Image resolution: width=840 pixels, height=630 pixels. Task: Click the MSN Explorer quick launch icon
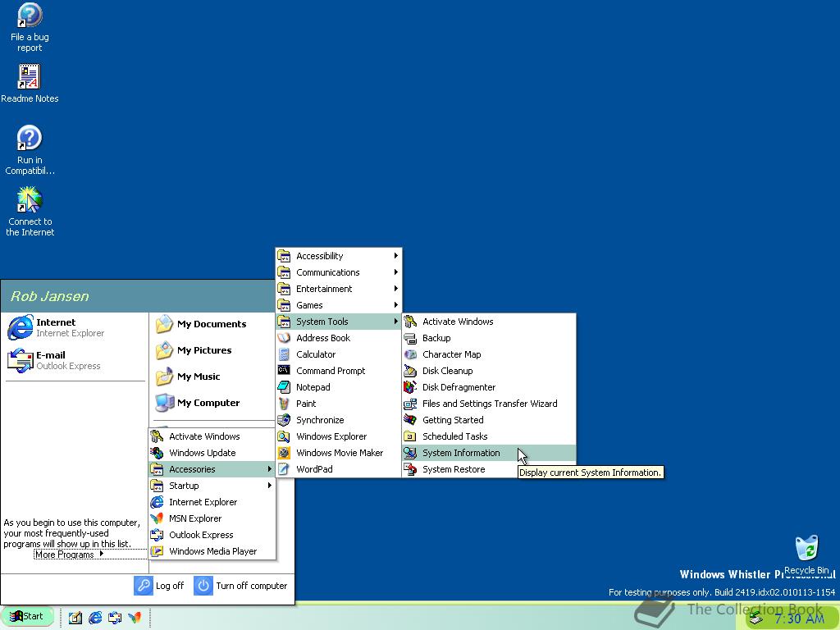pos(135,618)
